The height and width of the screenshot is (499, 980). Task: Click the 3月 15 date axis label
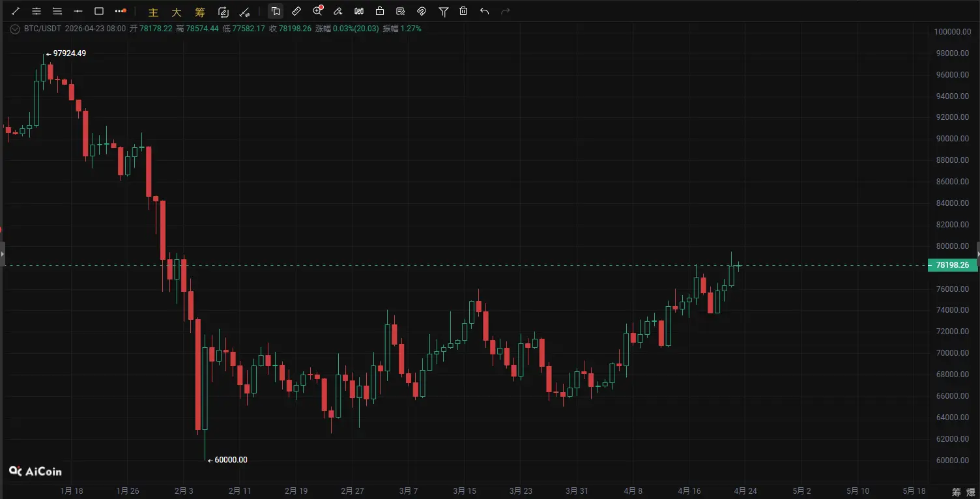coord(465,491)
